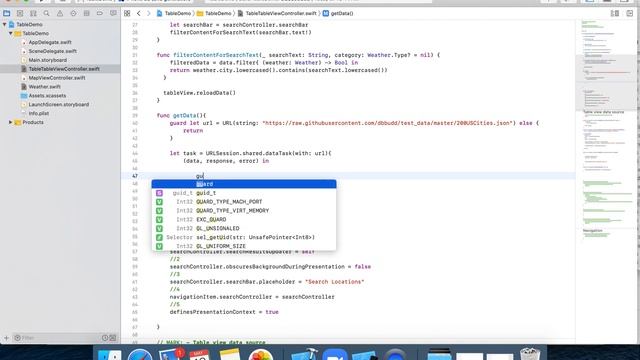
Task: Click the add (+) button below navigator
Action: [6, 338]
